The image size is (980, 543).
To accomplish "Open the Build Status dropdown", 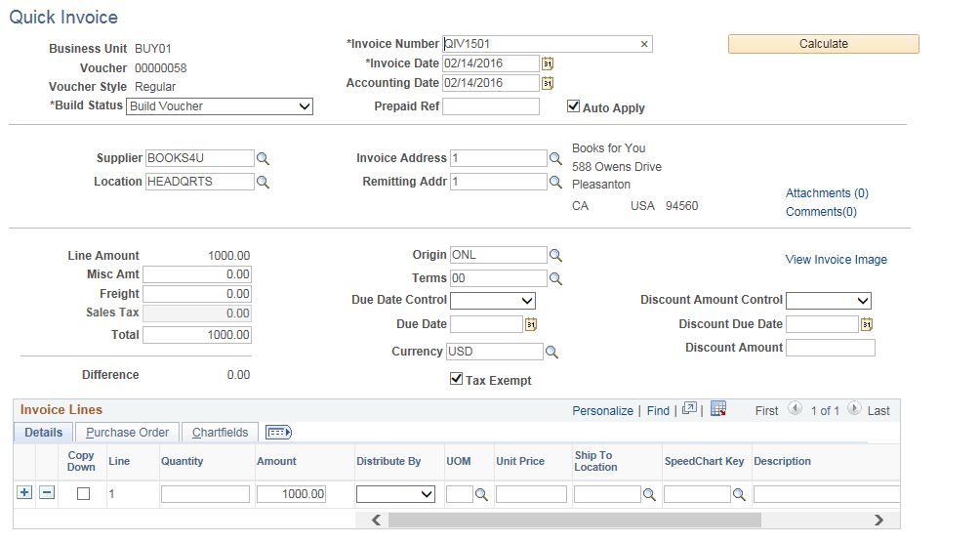I will point(220,106).
